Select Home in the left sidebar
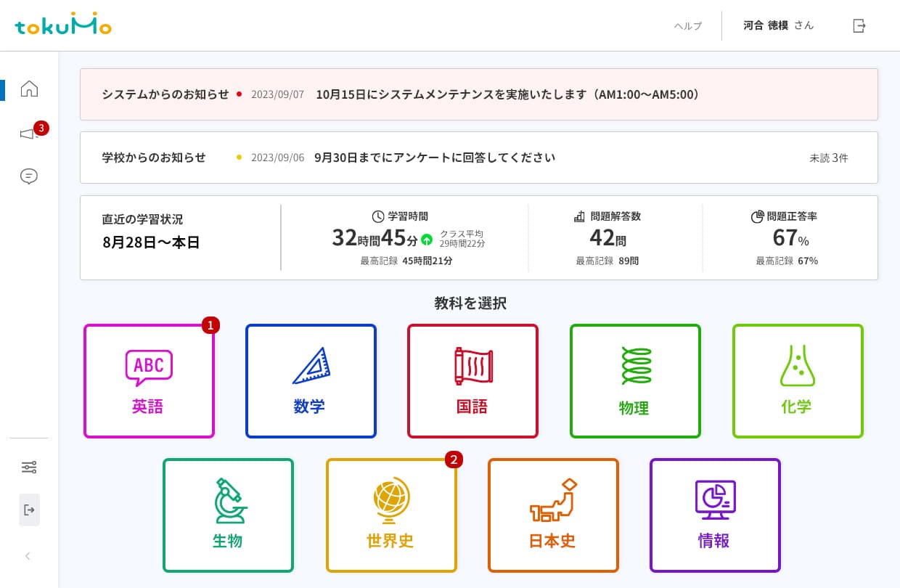Image resolution: width=900 pixels, height=588 pixels. 29,88
